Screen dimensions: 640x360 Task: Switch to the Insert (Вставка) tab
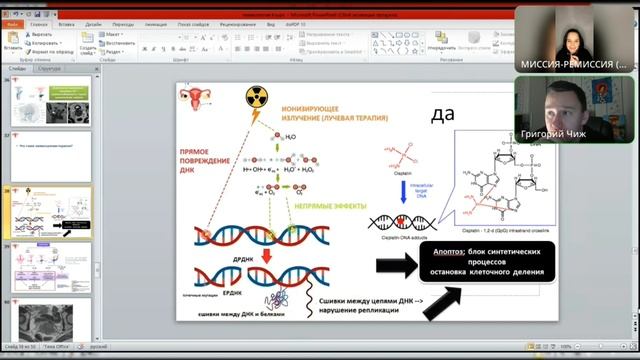coord(66,24)
